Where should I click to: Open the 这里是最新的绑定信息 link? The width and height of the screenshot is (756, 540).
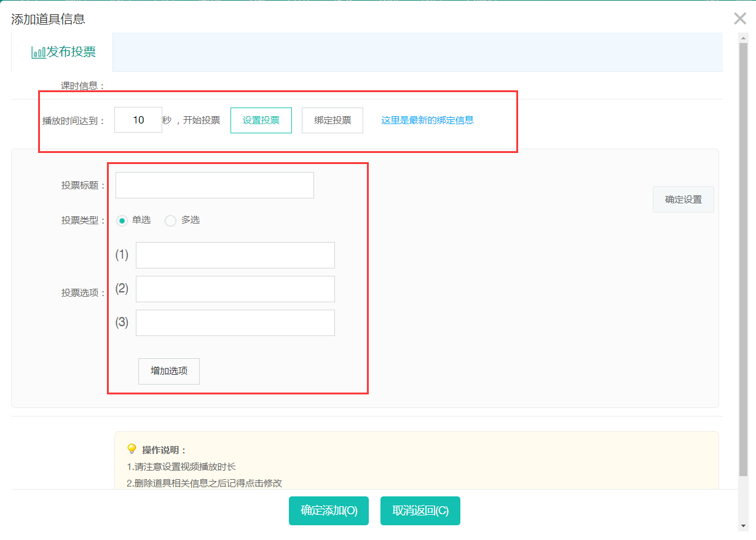pos(427,120)
